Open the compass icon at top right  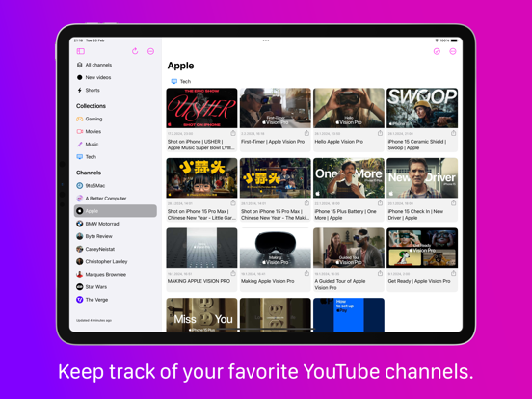point(437,51)
